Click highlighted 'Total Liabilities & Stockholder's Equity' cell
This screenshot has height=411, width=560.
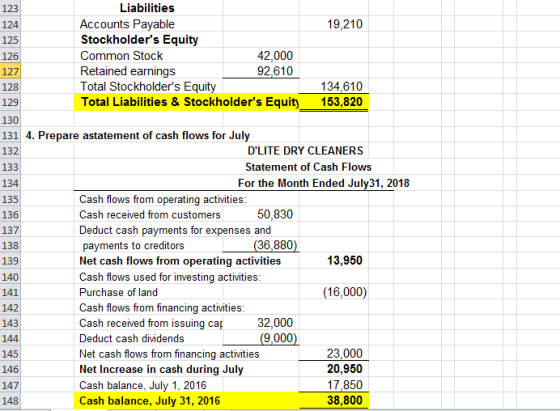(x=186, y=102)
